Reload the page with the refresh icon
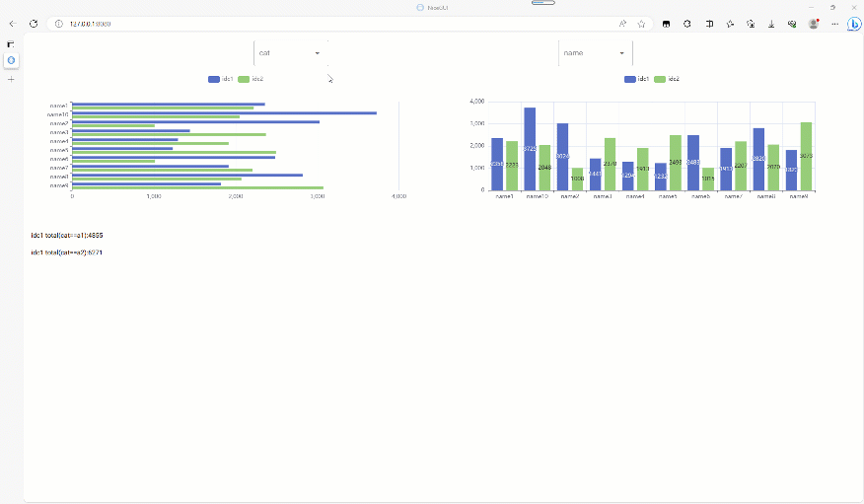864x504 pixels. (x=34, y=24)
